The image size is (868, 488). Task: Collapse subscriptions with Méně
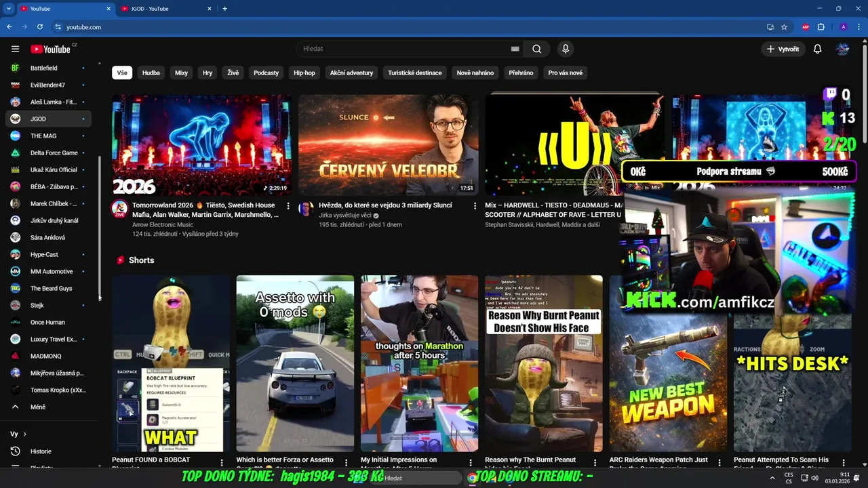pyautogui.click(x=47, y=407)
